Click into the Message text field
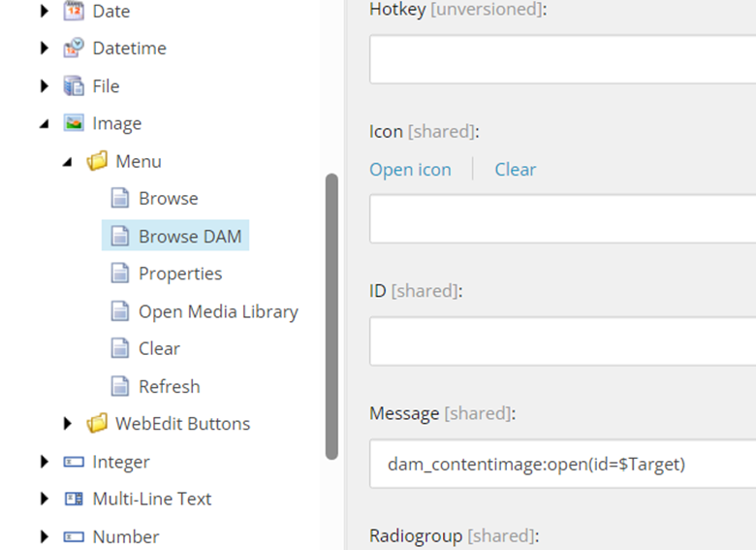Screen dimensions: 756x550 tap(562, 465)
